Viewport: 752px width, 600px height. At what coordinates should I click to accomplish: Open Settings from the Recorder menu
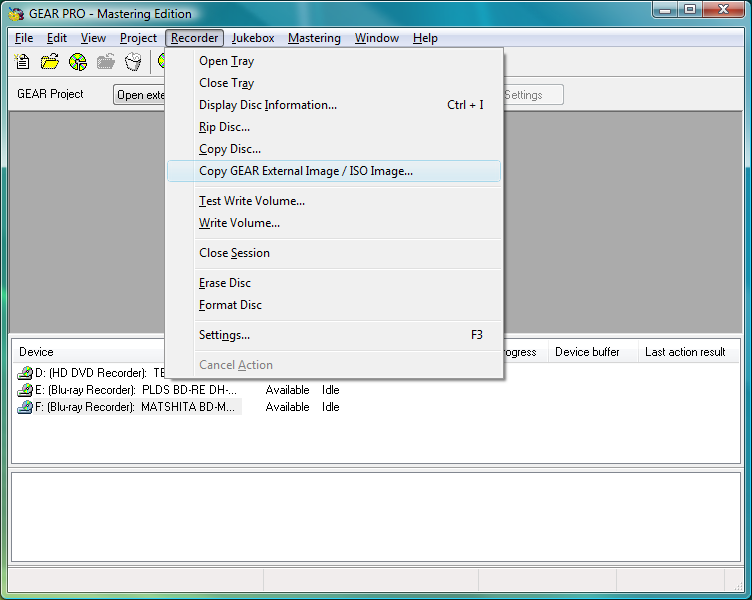[x=224, y=335]
